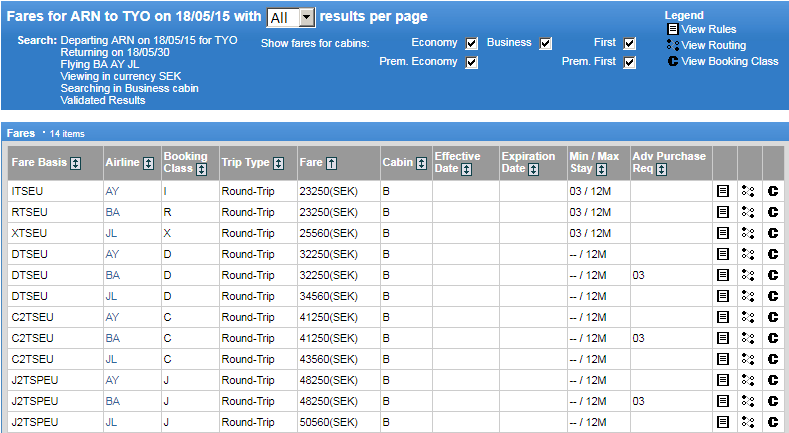Image resolution: width=789 pixels, height=433 pixels.
Task: View rules for ITSEU fare
Action: [x=723, y=191]
